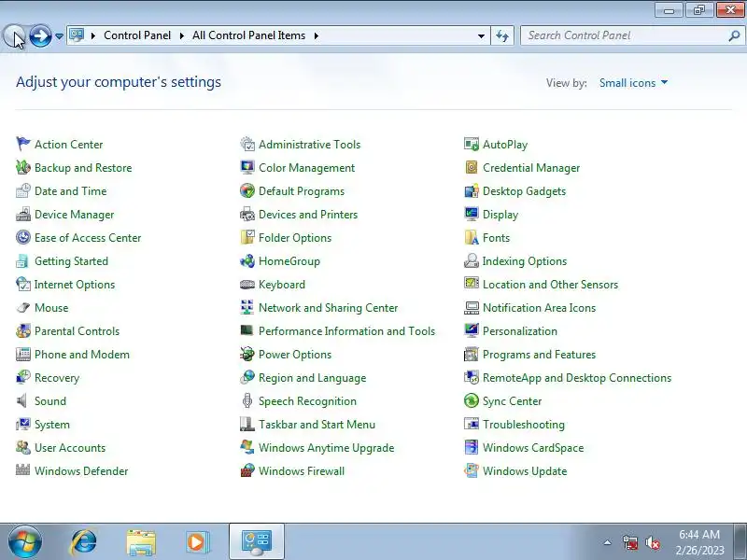
Task: Click the taskbar clock showing 6:44 AM
Action: pyautogui.click(x=699, y=542)
